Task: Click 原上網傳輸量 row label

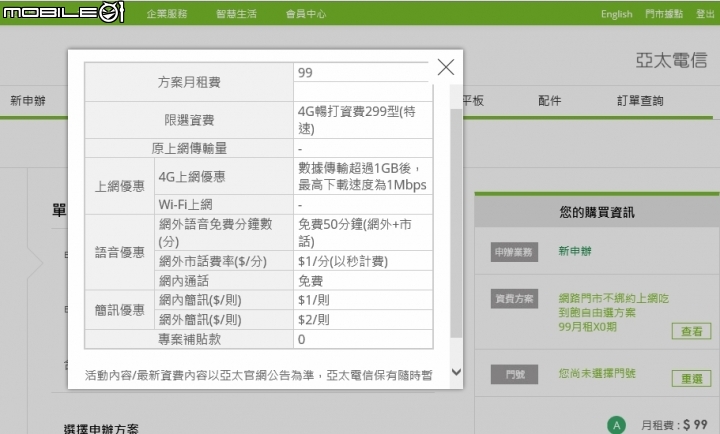Action: click(189, 148)
